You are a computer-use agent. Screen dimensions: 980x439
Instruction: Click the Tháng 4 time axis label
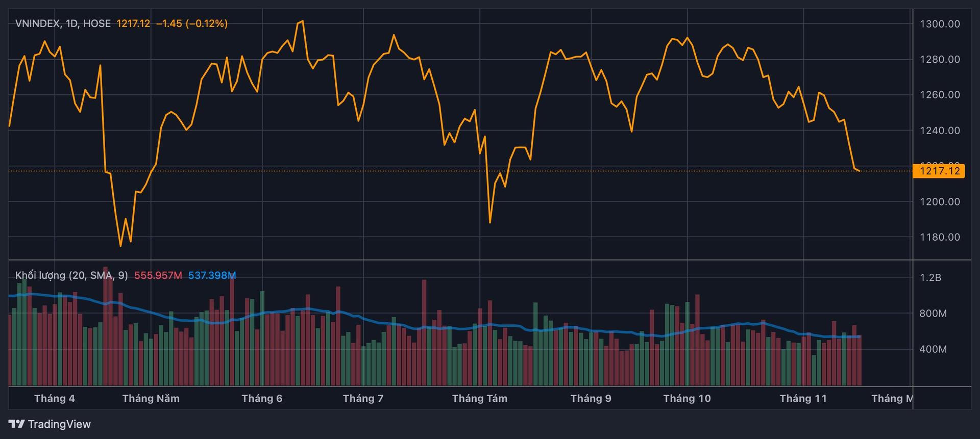click(x=55, y=398)
